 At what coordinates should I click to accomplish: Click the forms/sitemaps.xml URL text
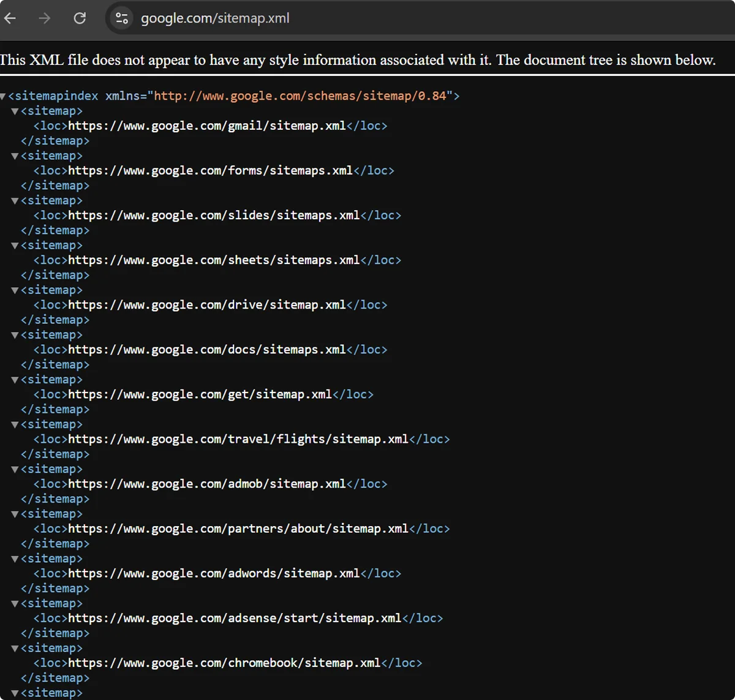[211, 170]
